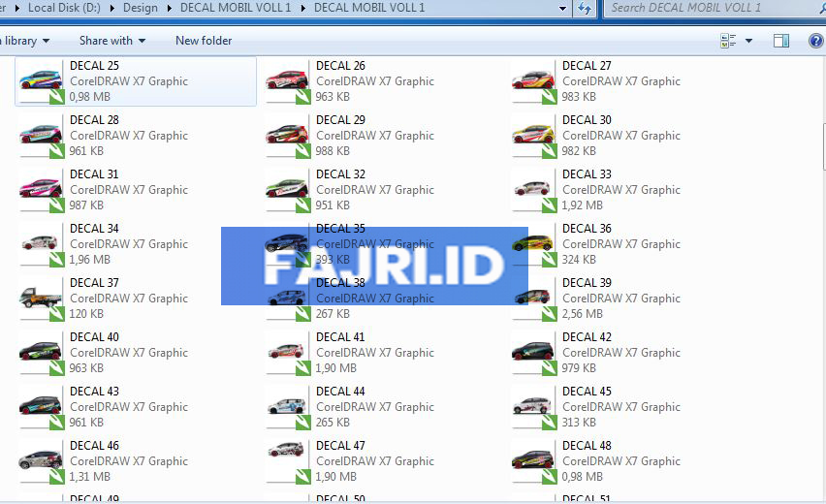
Task: Click the 1,31 MB size of DECAL 46
Action: [89, 477]
